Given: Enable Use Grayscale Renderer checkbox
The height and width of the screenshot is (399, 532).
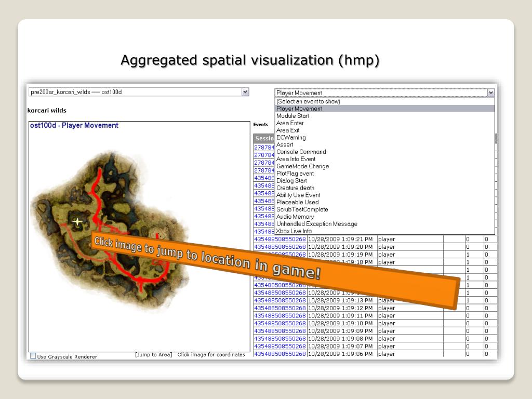Looking at the screenshot, I should 33,355.
